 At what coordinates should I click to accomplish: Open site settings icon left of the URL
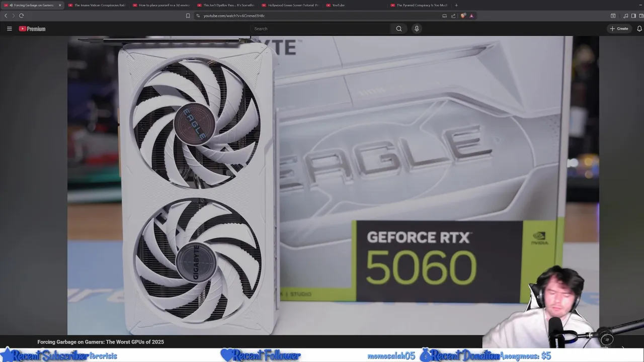[x=198, y=16]
